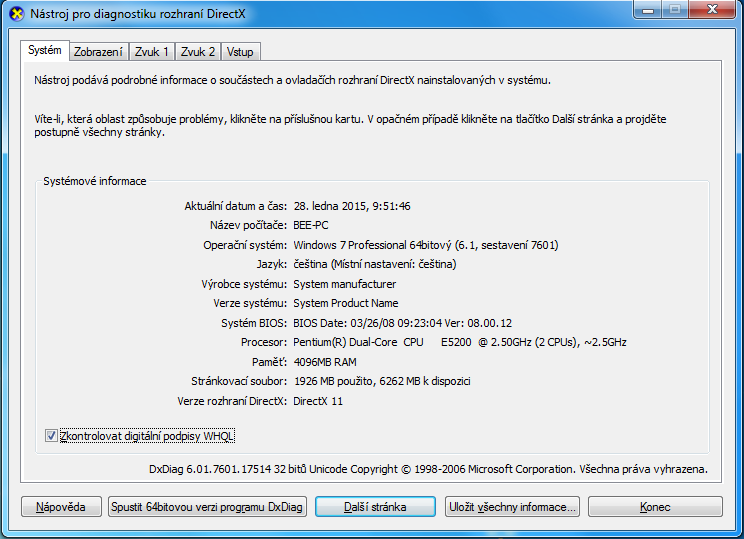This screenshot has width=744, height=539.
Task: Click the Verze rozhraní DirectX: label
Action: tap(232, 401)
